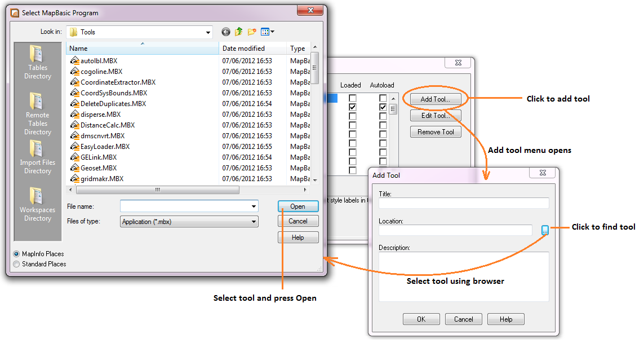Open the Files of type dropdown
Viewport: 644px width, 347px height.
254,222
